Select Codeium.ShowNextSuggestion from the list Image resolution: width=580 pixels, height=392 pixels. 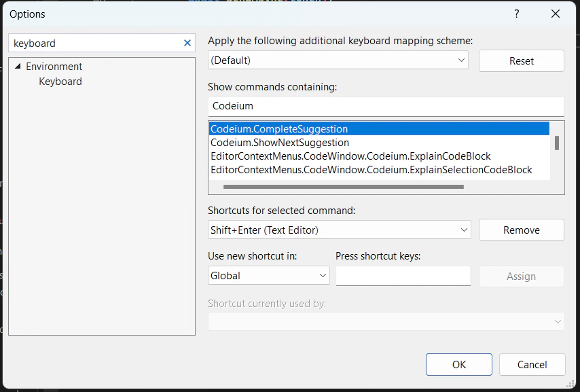click(x=280, y=143)
